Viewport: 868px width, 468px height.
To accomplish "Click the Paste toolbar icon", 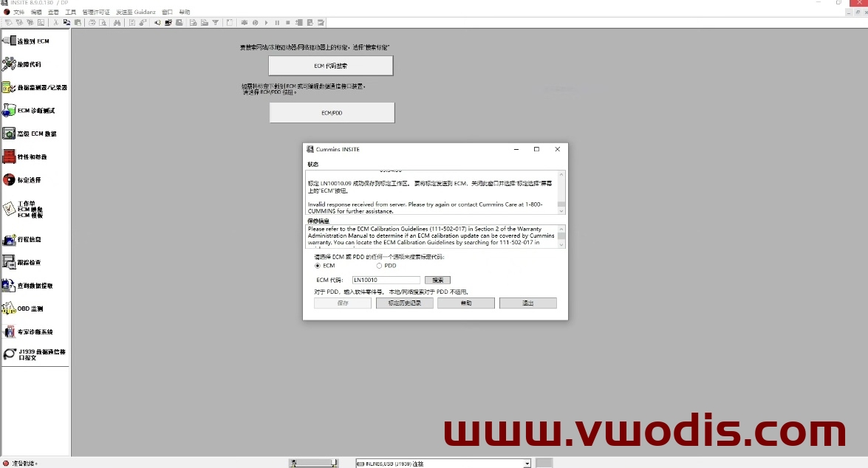I will pos(78,23).
